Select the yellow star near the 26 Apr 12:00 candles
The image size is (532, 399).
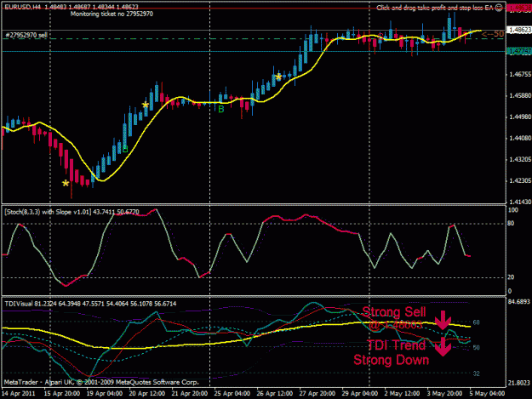(x=278, y=77)
